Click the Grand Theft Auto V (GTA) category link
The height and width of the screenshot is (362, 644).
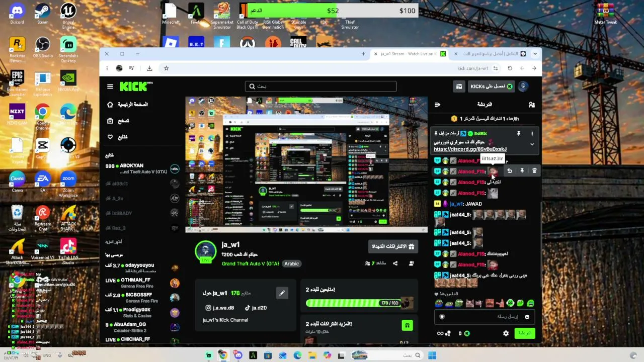click(250, 263)
